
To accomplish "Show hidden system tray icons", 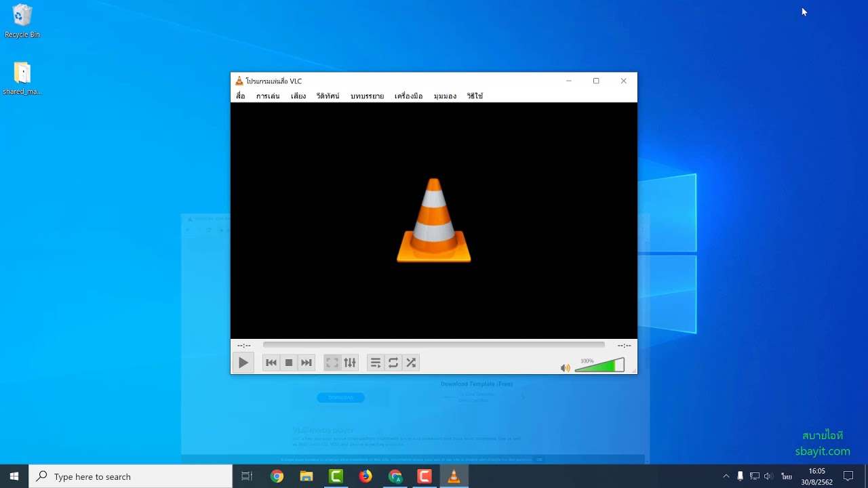I will point(726,476).
